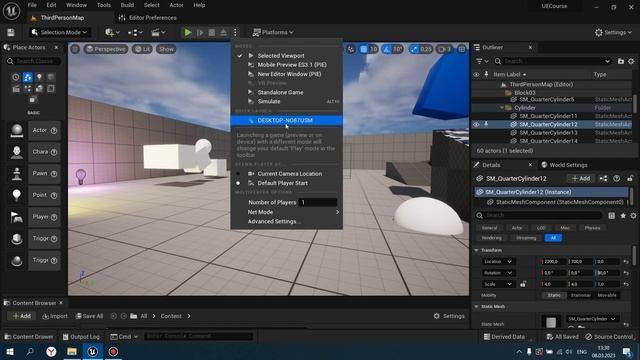
Task: Toggle scale snapping icon in viewport
Action: pos(414,49)
